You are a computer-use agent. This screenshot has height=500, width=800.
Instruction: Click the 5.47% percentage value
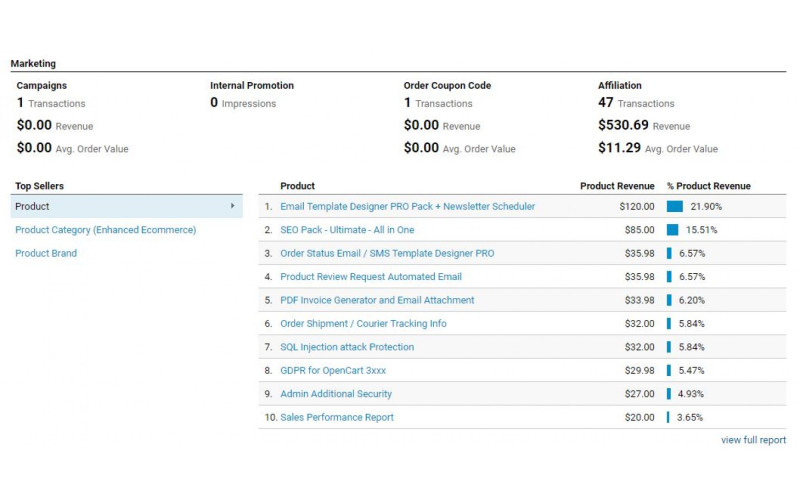click(x=691, y=371)
